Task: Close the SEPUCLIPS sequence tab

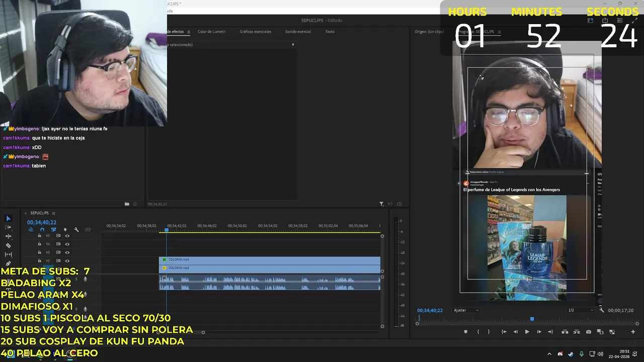Action: [x=26, y=213]
